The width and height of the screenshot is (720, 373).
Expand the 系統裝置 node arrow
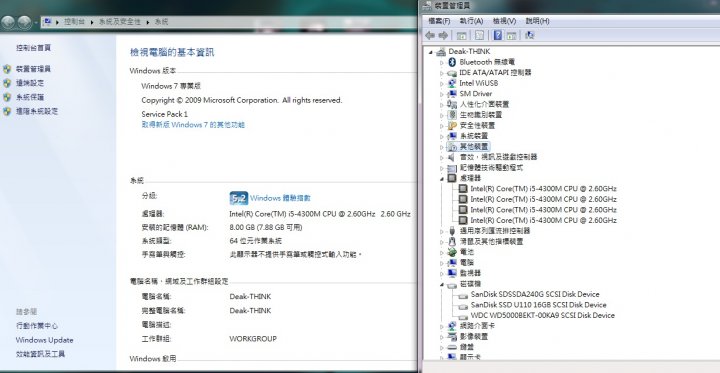point(442,136)
